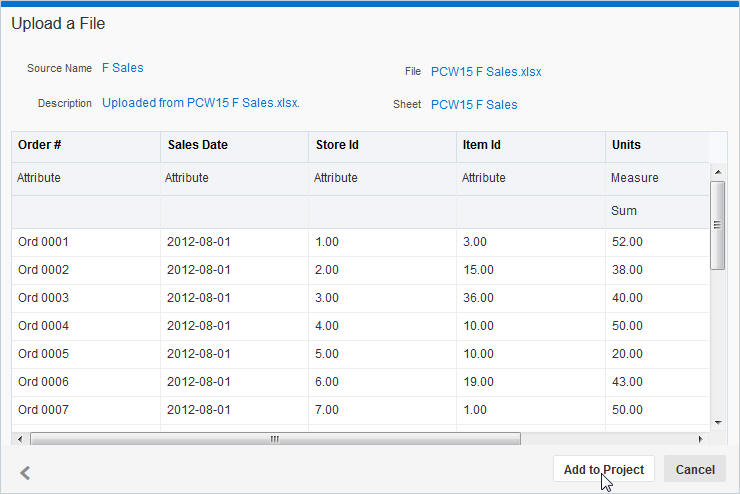Click Store Id 7.00 cell

coord(383,410)
